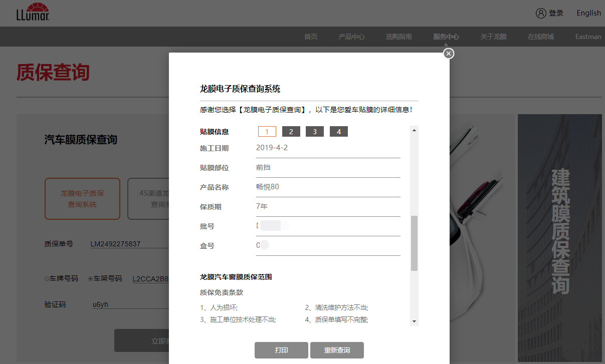Viewport: 605px width, 364px height.
Task: Switch to film info tab 1
Action: point(267,132)
